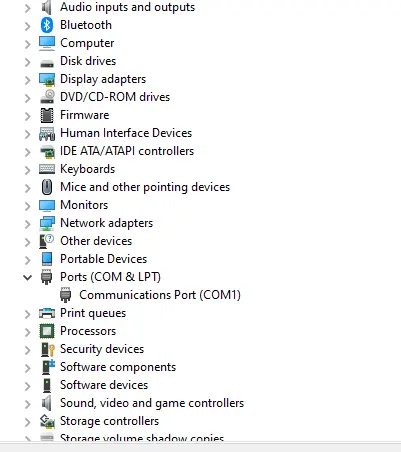Click the Computer monitor icon
Screen dimensions: 401x452
(x=47, y=43)
